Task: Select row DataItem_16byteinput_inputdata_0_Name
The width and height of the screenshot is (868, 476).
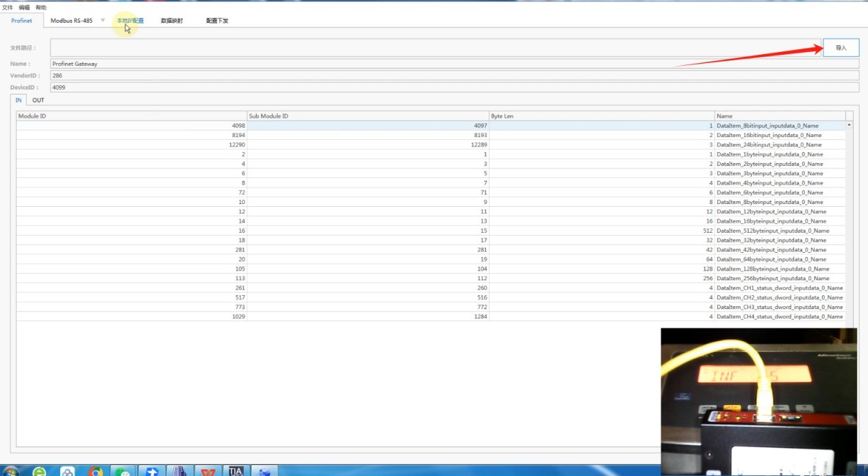Action: pos(430,221)
